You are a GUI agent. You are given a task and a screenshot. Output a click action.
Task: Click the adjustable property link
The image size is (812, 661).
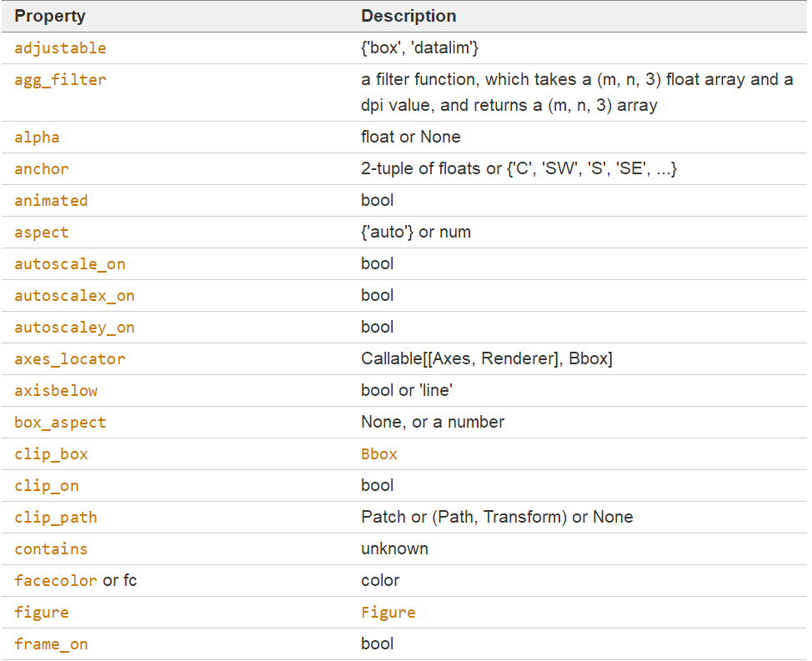tap(60, 48)
